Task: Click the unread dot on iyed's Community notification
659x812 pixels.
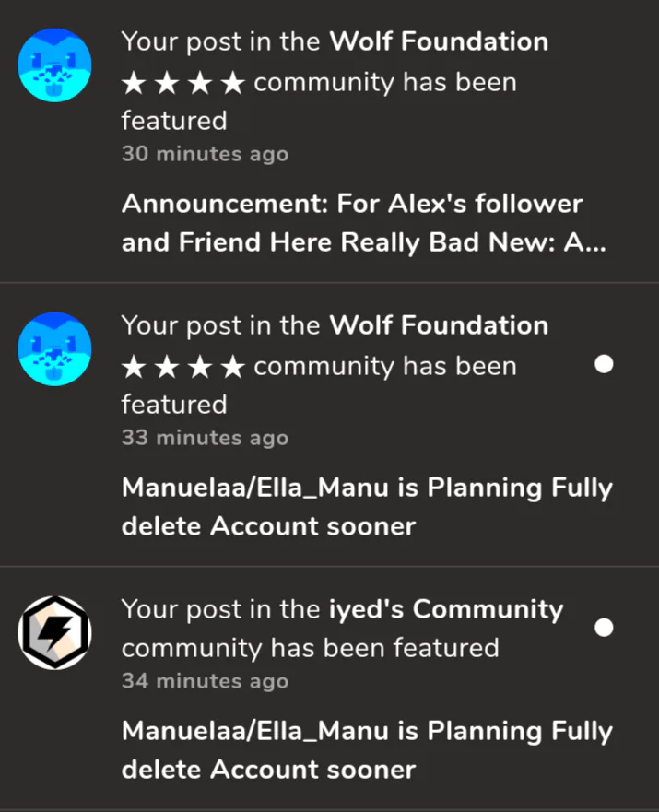Action: pyautogui.click(x=604, y=628)
